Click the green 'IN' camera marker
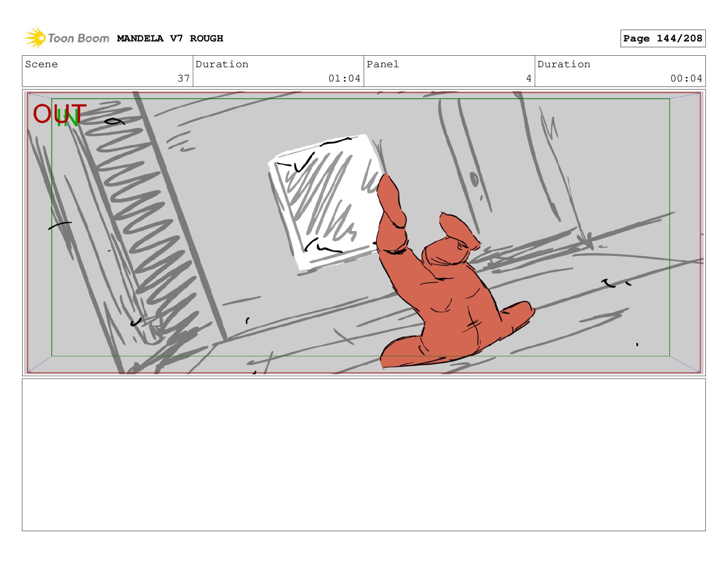Viewport: 728px width, 564px height. tap(67, 119)
